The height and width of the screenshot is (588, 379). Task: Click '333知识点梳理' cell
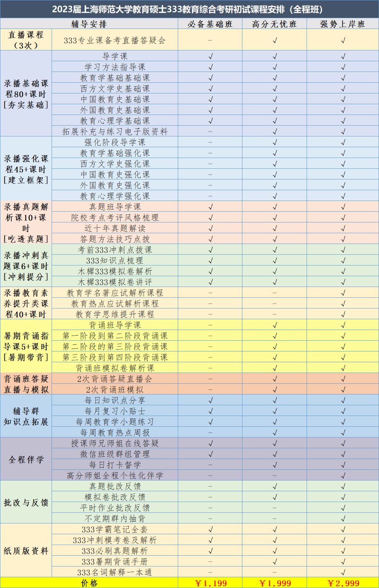point(115,261)
